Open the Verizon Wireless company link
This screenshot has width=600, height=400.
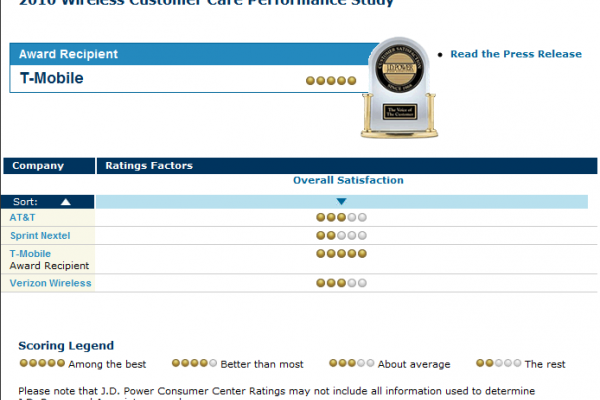point(51,283)
